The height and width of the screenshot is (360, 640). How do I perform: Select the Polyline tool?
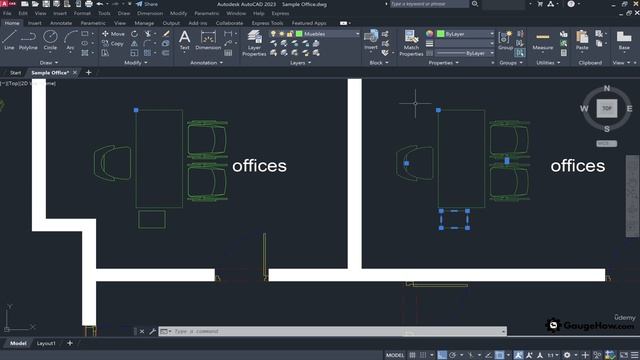pyautogui.click(x=28, y=40)
